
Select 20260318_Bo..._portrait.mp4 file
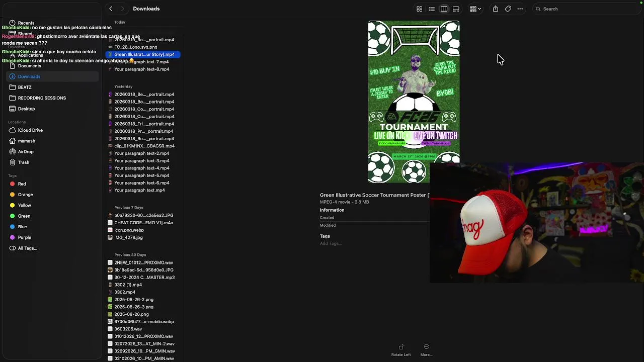point(143,102)
